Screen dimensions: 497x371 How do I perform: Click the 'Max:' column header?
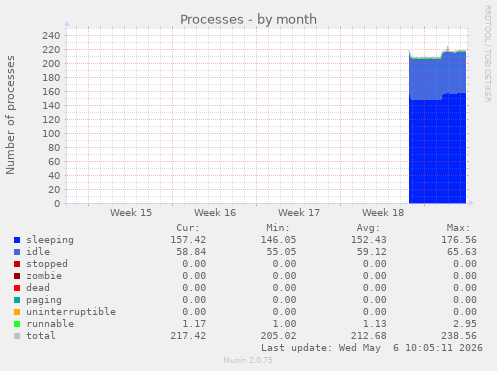click(x=458, y=228)
